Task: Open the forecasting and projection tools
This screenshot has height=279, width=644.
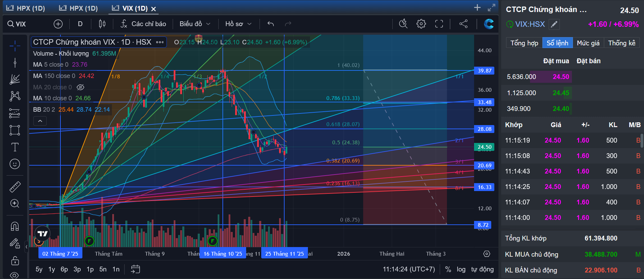Action: (15, 113)
